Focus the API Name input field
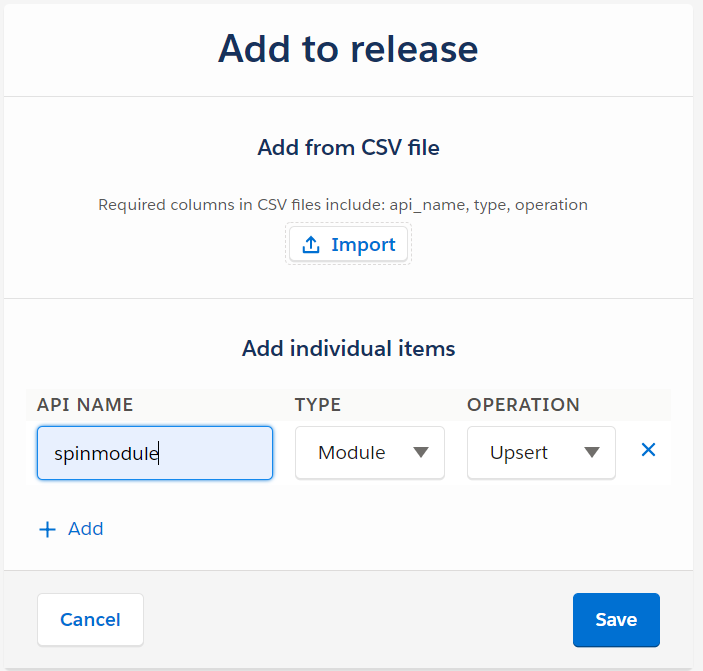The image size is (703, 671). click(155, 453)
